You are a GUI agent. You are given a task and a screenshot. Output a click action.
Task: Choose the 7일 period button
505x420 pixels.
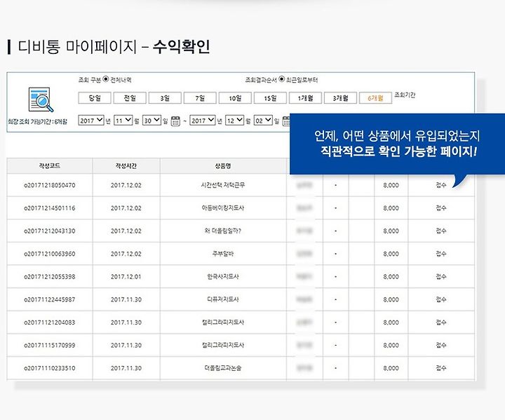point(200,98)
